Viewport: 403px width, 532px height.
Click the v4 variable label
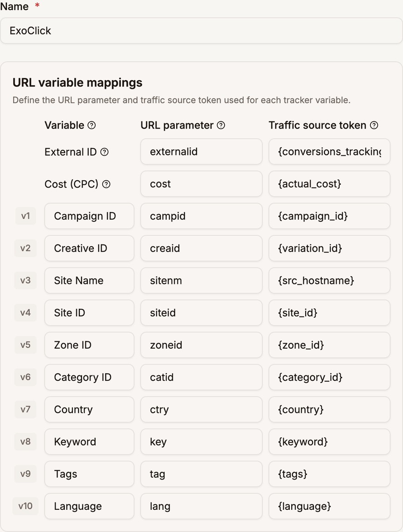(x=25, y=312)
